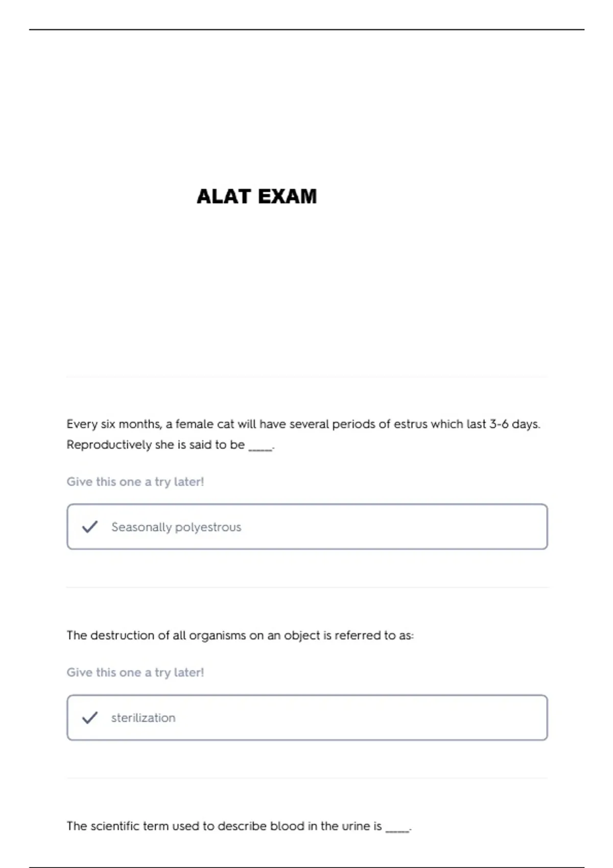Click 'Give this one a try later!' above sterilization
The image size is (613, 868).
pos(135,672)
